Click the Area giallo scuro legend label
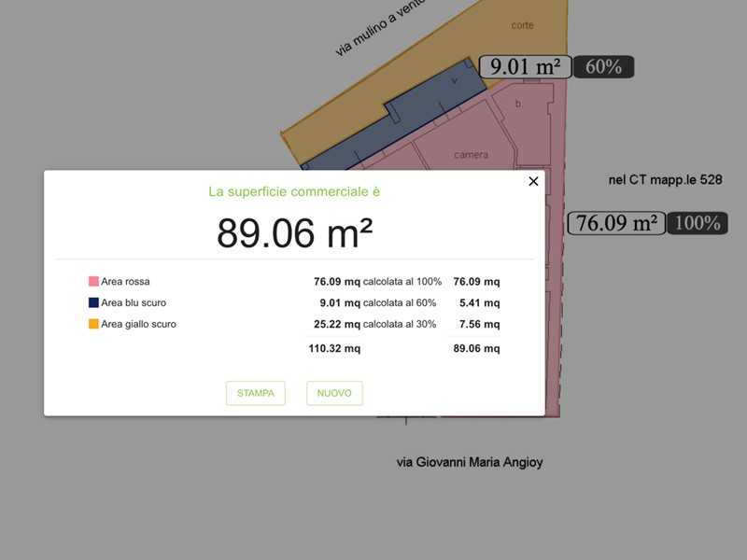Viewport: 747px width, 560px height. pyautogui.click(x=138, y=324)
